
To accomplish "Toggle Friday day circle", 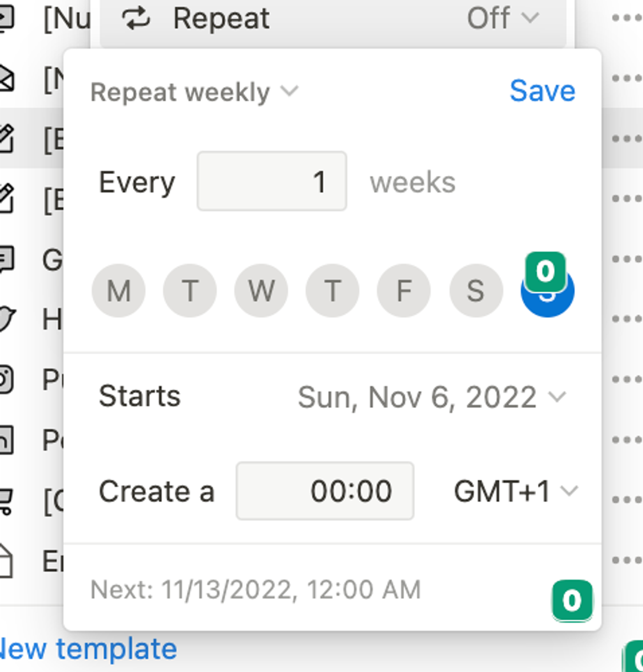I will 404,291.
